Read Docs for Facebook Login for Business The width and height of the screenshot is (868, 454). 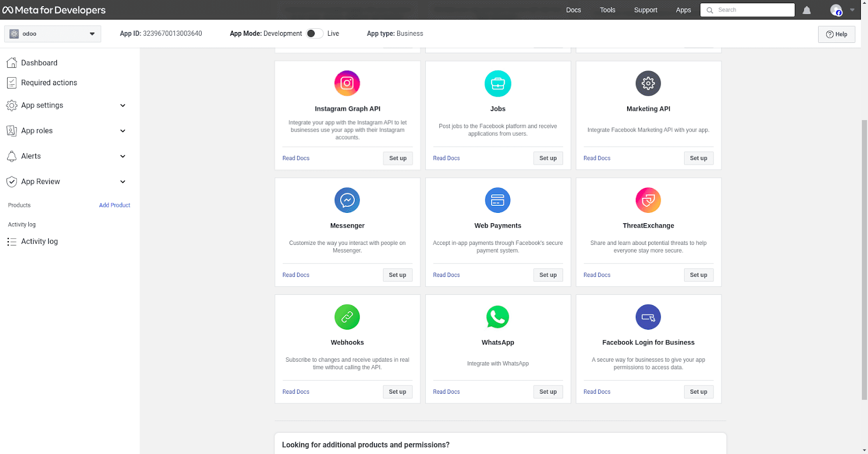tap(597, 392)
